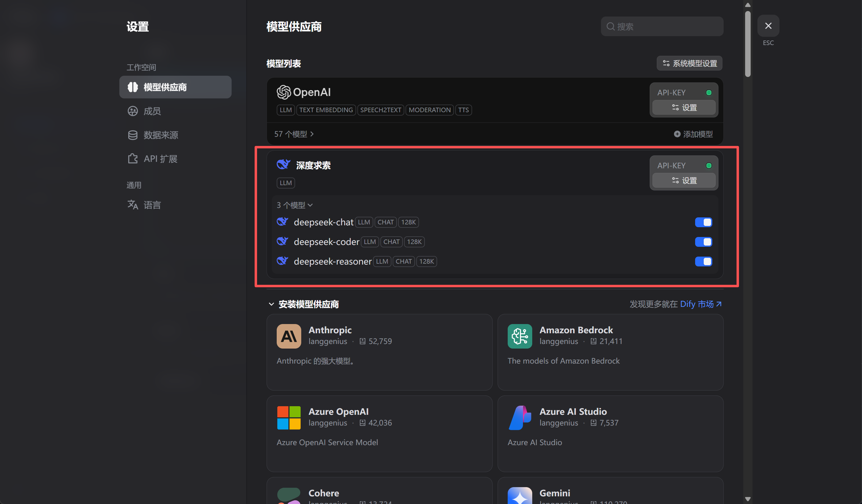
Task: Click the TEXT EMBEDDING tag on OpenAI
Action: coord(326,110)
